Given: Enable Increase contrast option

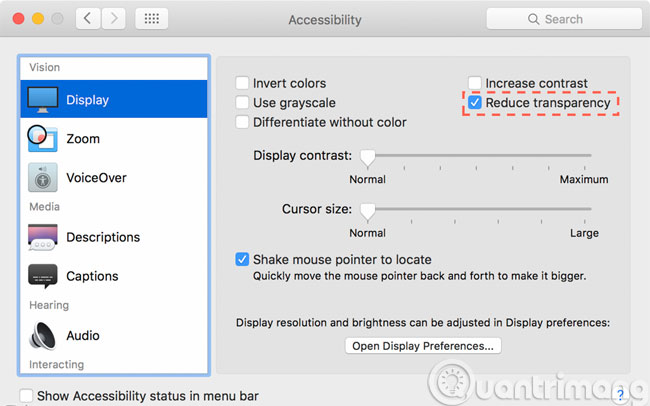Looking at the screenshot, I should point(475,84).
